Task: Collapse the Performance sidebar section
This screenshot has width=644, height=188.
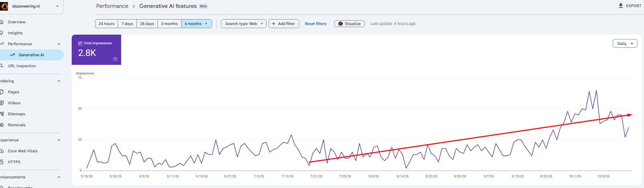Action: coord(59,44)
